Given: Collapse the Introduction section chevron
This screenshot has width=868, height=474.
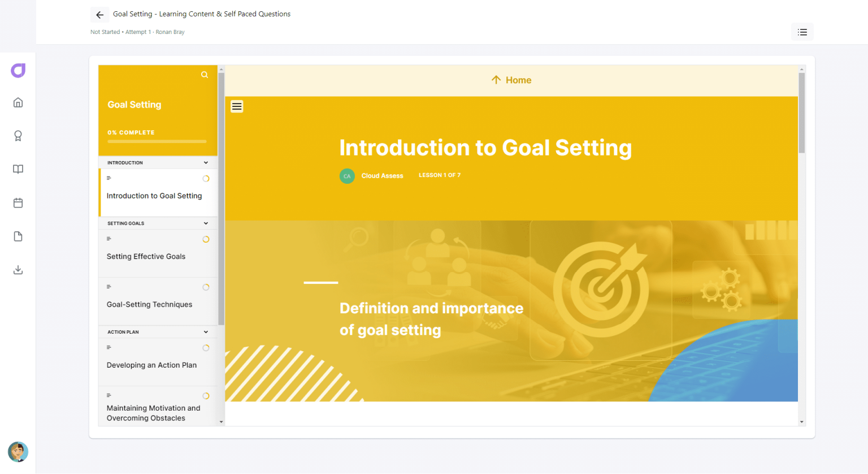Looking at the screenshot, I should (206, 162).
